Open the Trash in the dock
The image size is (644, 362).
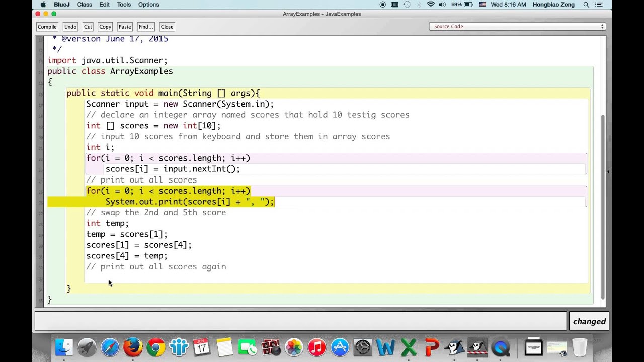coord(580,347)
